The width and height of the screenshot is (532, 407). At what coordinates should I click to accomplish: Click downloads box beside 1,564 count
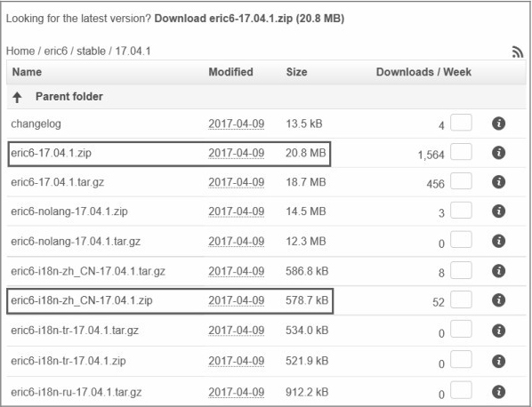(461, 151)
